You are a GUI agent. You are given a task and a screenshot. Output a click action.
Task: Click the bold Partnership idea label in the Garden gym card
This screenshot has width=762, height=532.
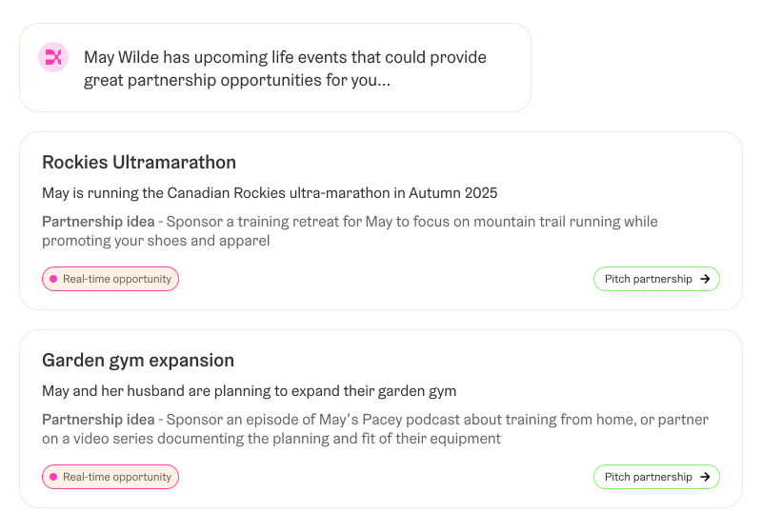98,420
